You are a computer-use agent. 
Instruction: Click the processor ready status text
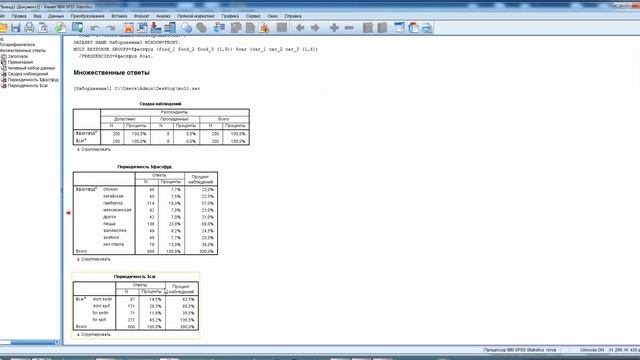(520, 350)
